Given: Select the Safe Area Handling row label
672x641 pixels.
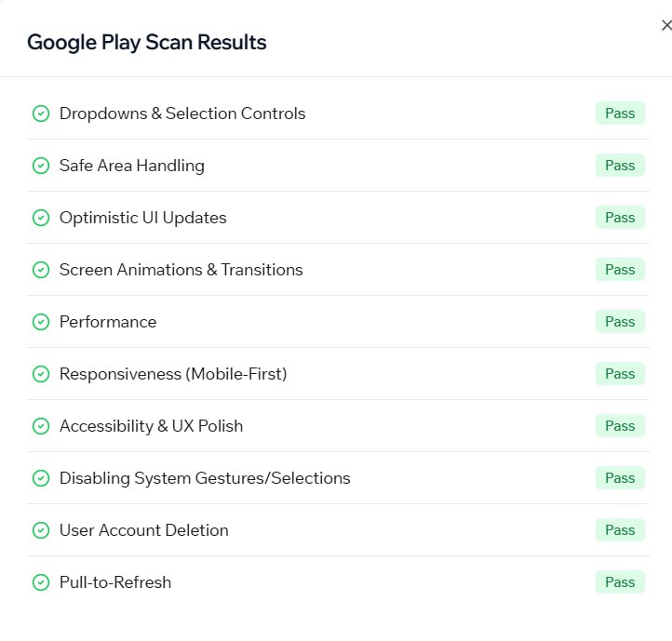Looking at the screenshot, I should click(131, 166).
